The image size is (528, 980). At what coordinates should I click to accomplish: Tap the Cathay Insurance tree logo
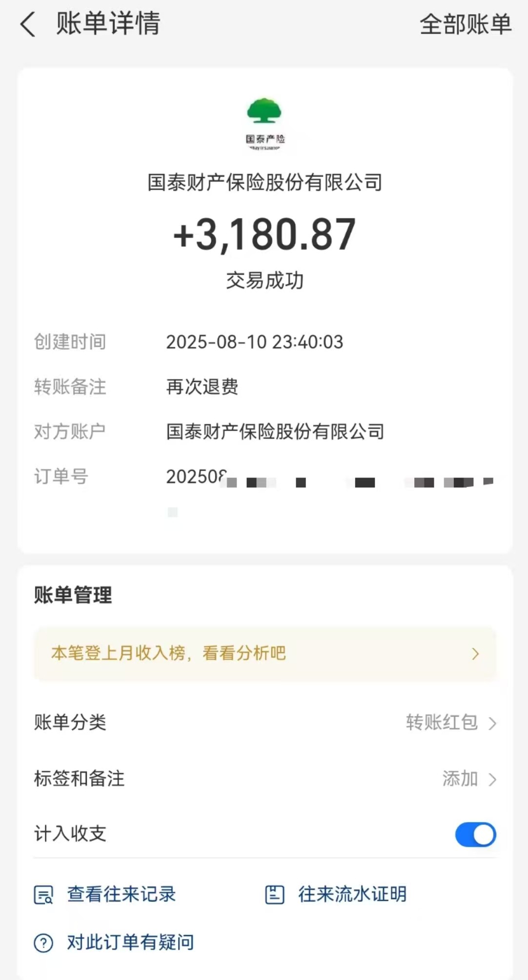click(x=264, y=111)
